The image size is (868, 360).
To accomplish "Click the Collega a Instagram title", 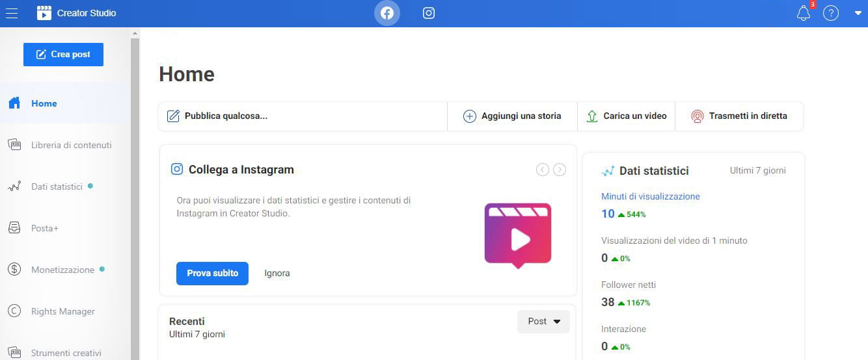I will point(241,170).
